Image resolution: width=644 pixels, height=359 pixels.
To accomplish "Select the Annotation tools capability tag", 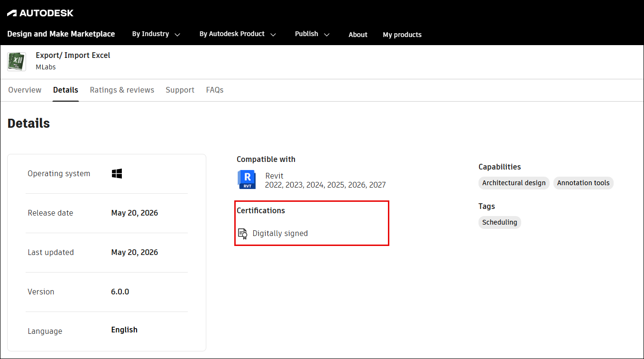I will pyautogui.click(x=583, y=183).
